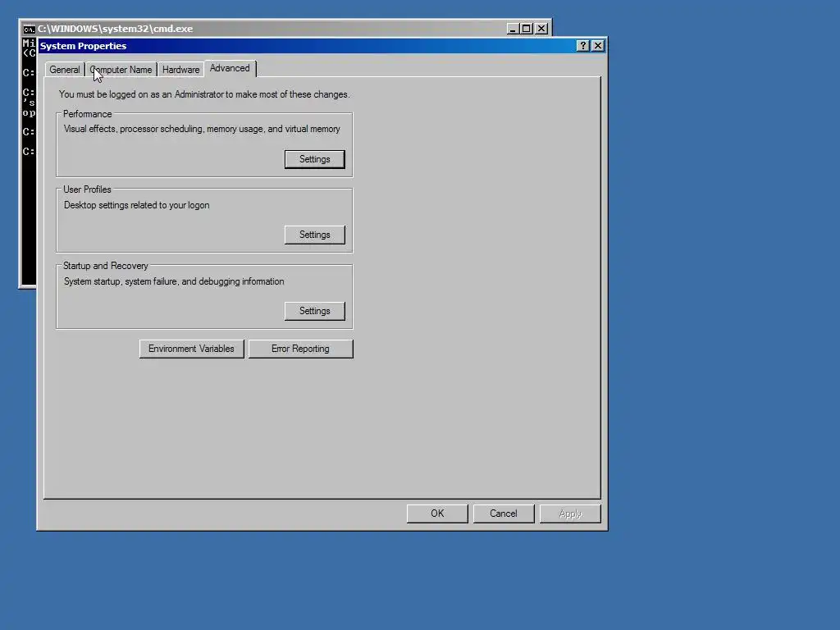This screenshot has height=630, width=840.
Task: Click 'System startup, system failure' description text
Action: [x=174, y=281]
